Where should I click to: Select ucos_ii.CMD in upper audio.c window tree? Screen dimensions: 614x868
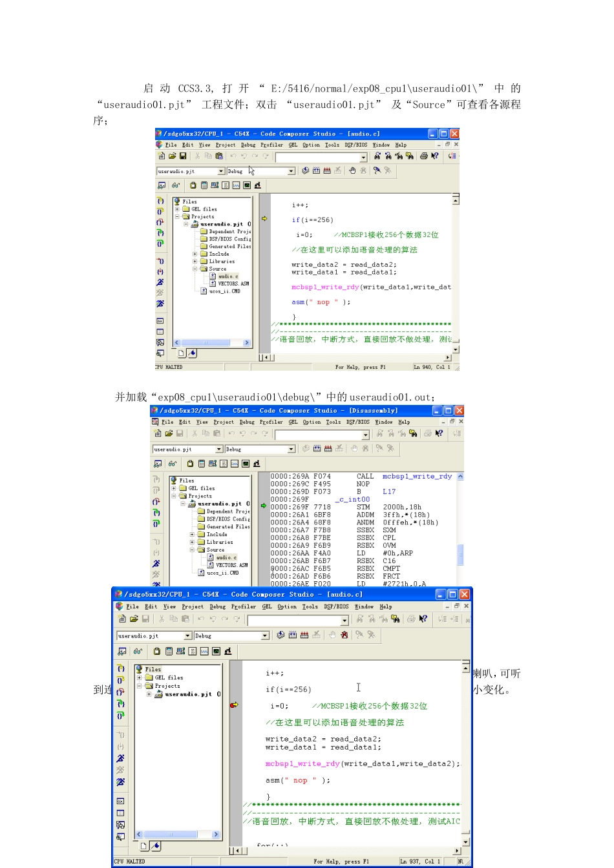pyautogui.click(x=224, y=291)
